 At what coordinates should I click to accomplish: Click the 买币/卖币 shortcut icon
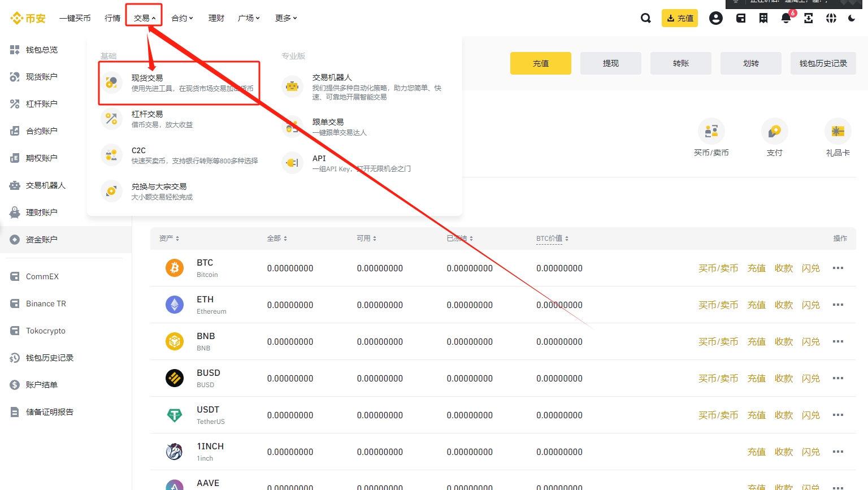[x=711, y=131]
